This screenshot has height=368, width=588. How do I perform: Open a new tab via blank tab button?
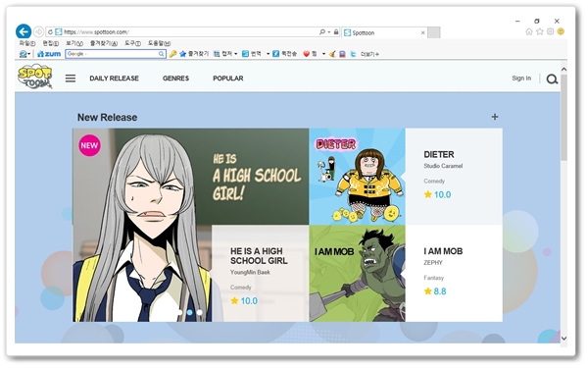[434, 32]
